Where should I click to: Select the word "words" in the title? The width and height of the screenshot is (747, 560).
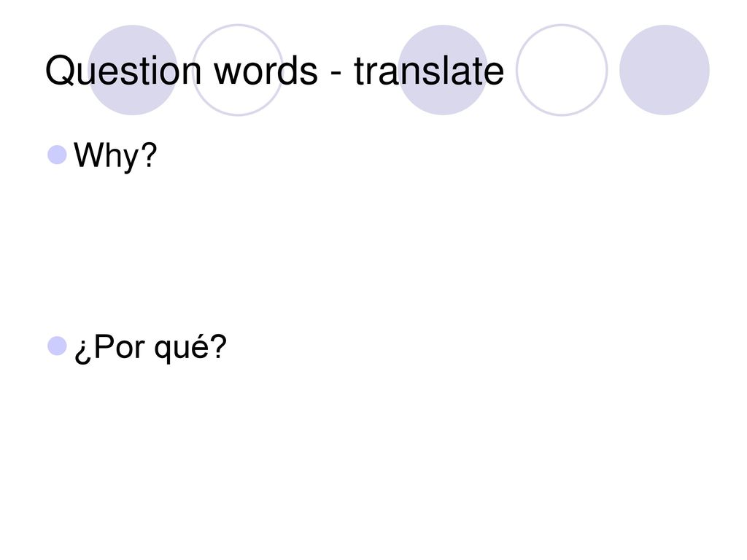click(266, 71)
